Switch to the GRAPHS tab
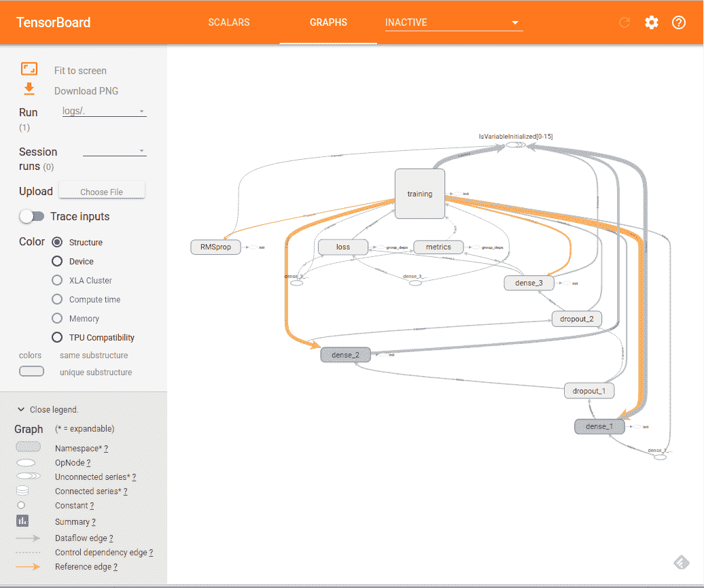Screen dimensions: 704x588 tap(328, 22)
